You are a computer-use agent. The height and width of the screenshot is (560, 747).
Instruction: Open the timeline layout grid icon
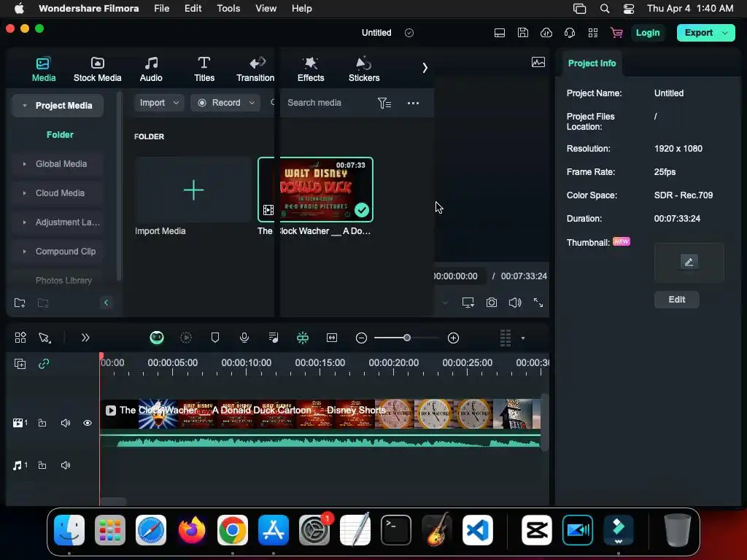click(x=20, y=338)
